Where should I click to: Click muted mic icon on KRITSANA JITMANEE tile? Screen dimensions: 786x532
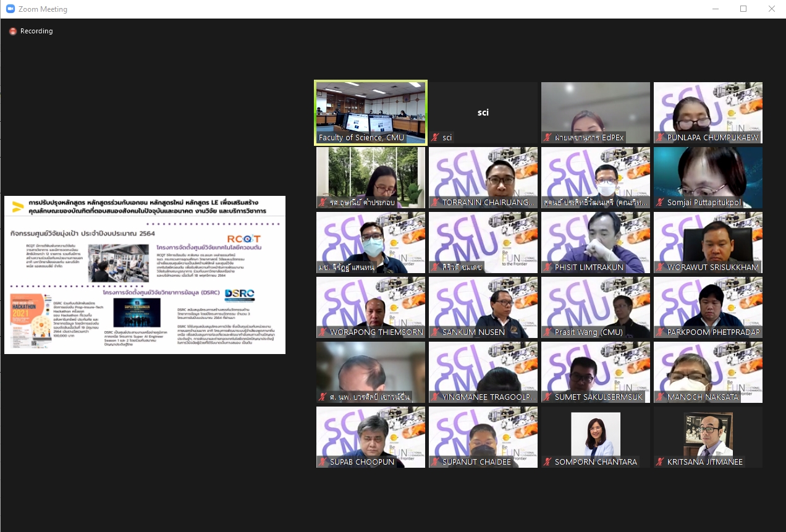coord(660,462)
